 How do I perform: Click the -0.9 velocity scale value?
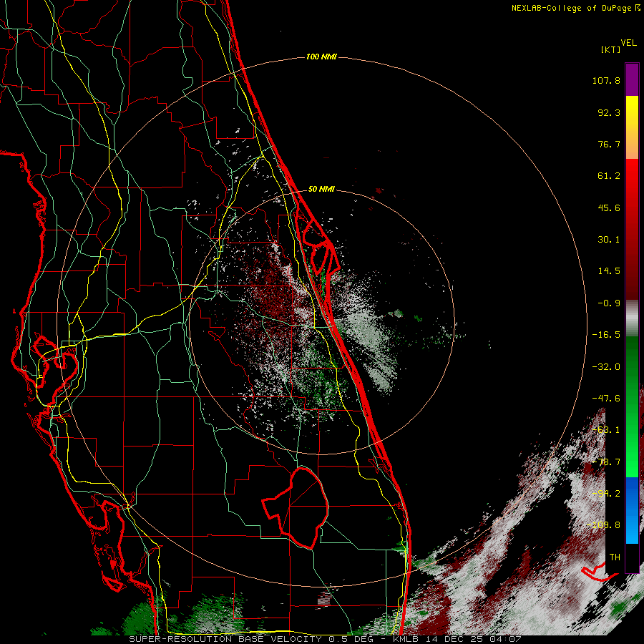coord(609,303)
